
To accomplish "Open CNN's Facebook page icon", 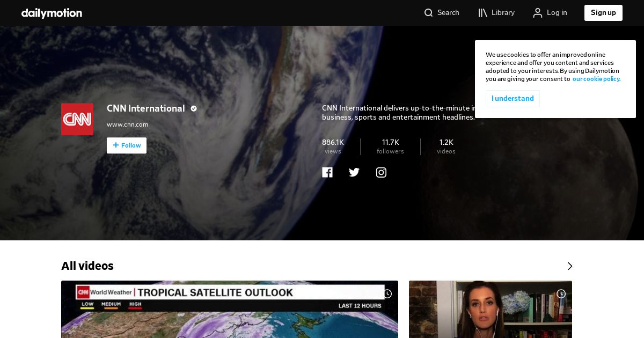I will (327, 172).
